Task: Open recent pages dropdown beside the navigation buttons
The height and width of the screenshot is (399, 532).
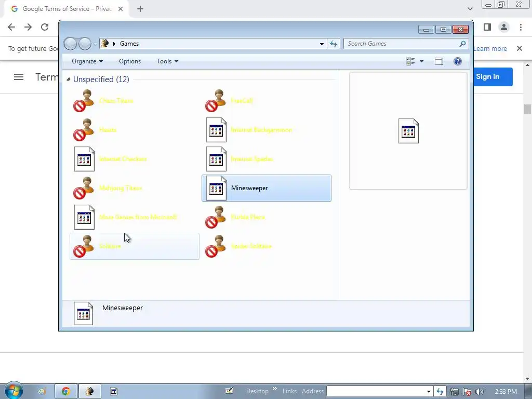Action: coord(96,44)
